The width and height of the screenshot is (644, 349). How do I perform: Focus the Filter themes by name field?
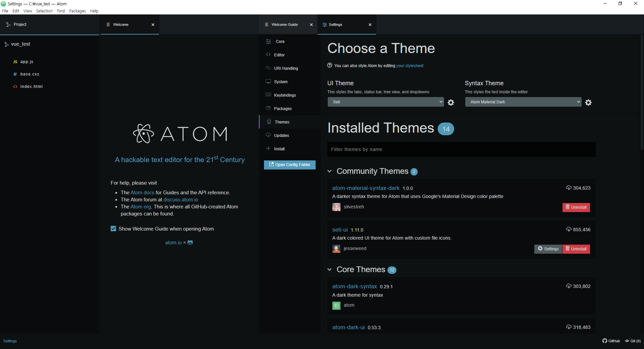click(462, 149)
